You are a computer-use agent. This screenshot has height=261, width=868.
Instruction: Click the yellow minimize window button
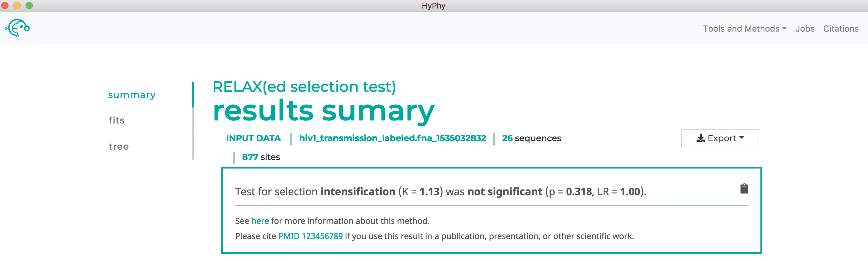point(17,5)
